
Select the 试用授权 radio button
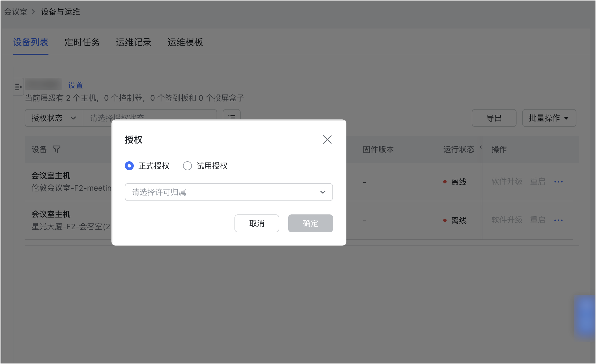(187, 166)
